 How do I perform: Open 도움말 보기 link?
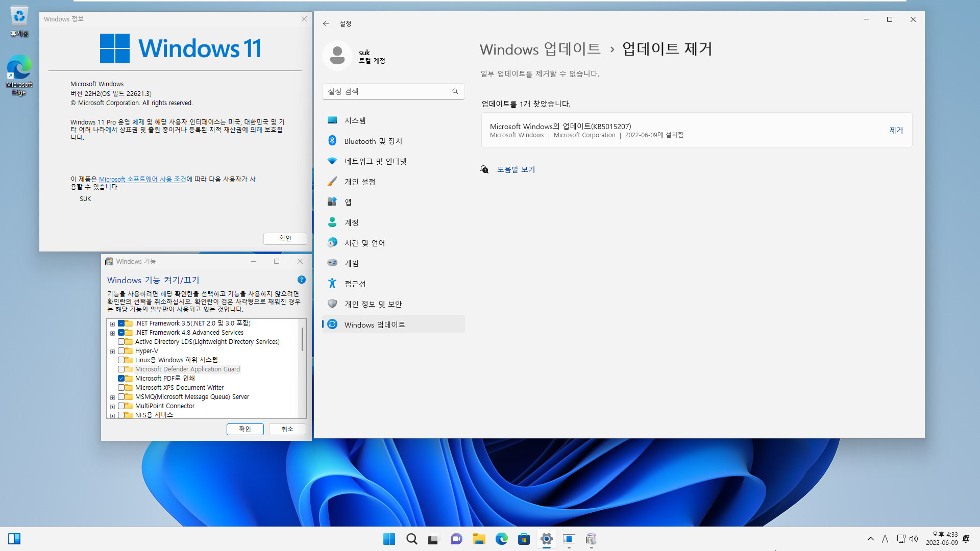pyautogui.click(x=516, y=169)
